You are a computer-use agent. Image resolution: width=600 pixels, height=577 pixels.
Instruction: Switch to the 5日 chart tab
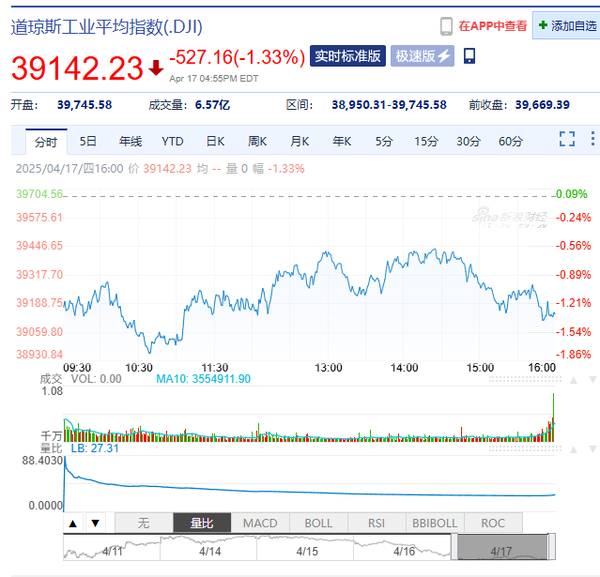(88, 141)
